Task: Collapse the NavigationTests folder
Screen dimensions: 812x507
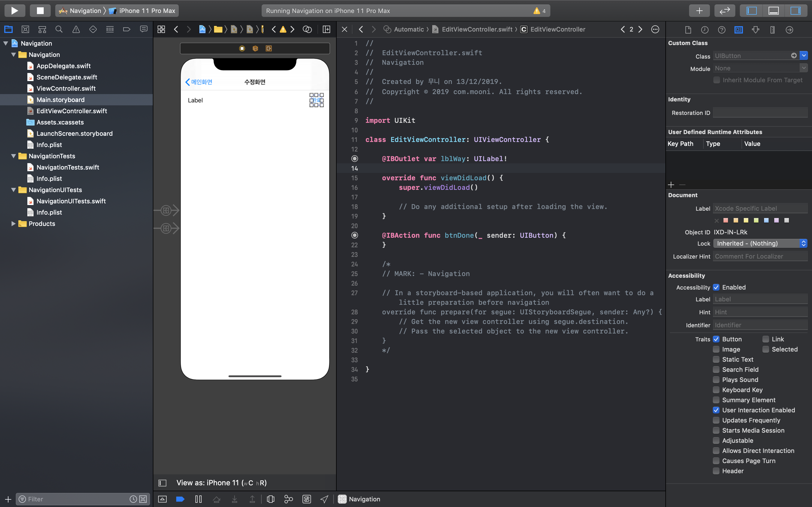Action: coord(14,156)
